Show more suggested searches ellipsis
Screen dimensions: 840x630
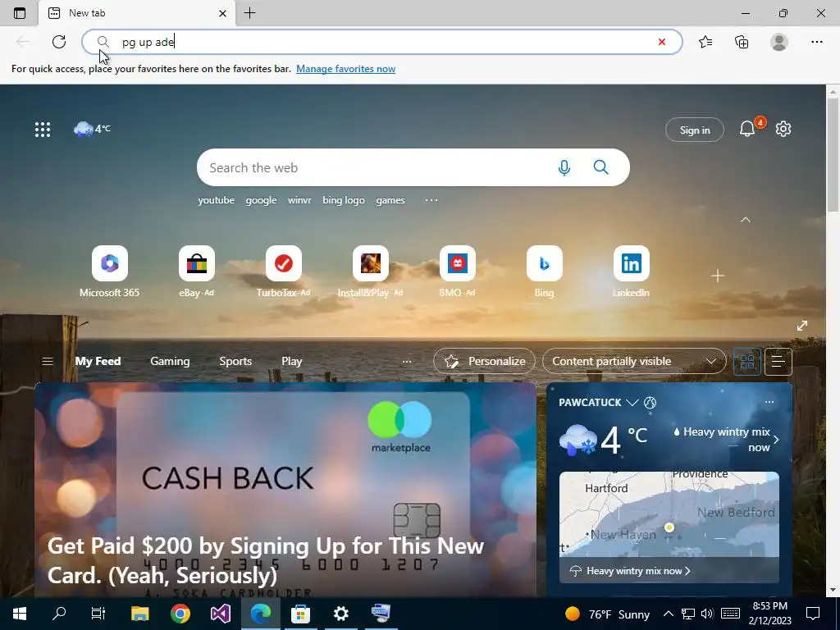431,200
